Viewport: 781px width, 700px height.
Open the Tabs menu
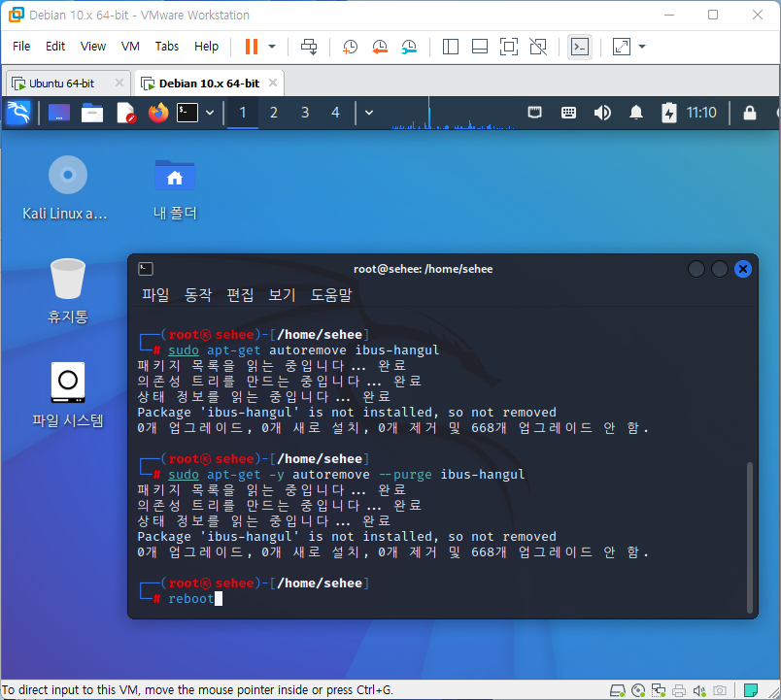click(166, 47)
